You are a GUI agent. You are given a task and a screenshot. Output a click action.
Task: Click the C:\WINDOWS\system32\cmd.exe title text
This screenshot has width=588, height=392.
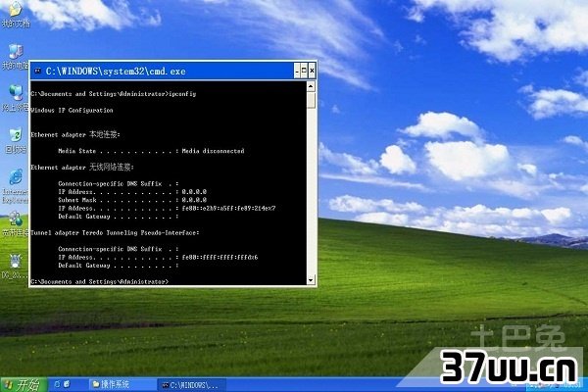point(116,71)
